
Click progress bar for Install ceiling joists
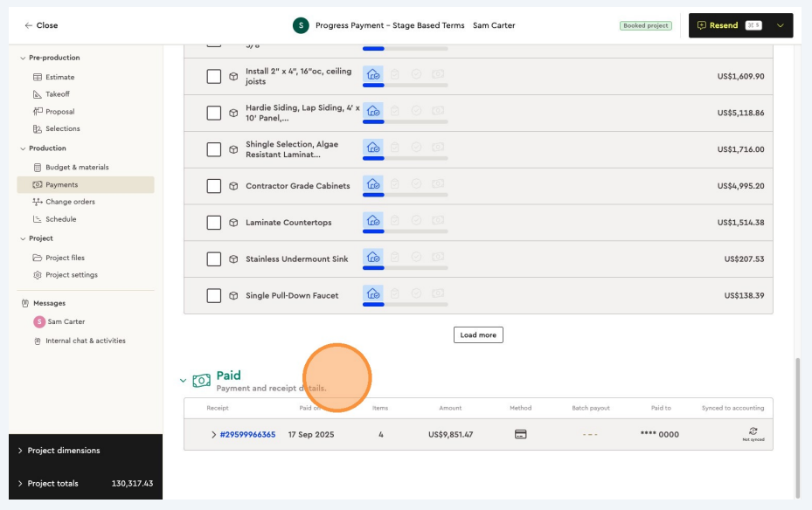point(405,86)
